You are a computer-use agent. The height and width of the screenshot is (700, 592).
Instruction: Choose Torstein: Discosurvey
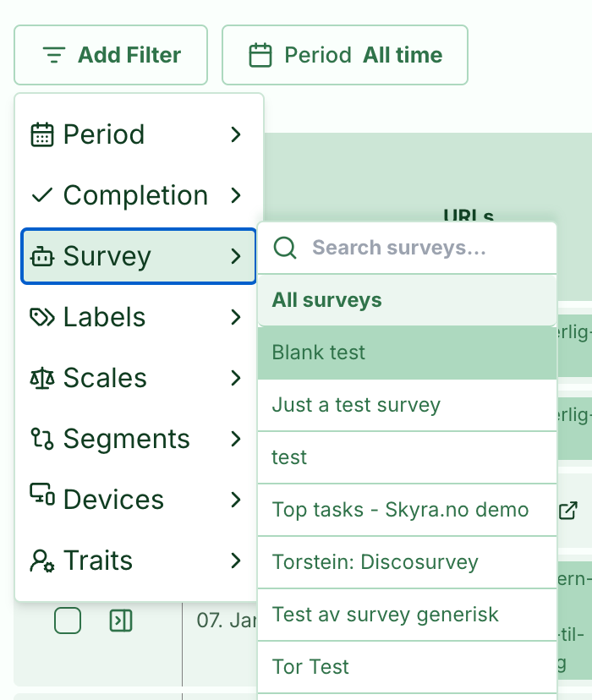coord(407,562)
